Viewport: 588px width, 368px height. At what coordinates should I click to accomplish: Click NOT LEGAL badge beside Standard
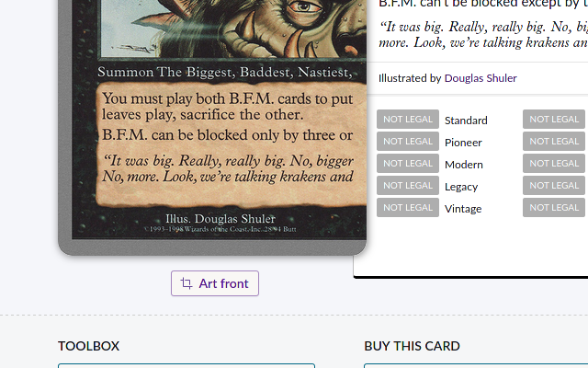tap(408, 119)
